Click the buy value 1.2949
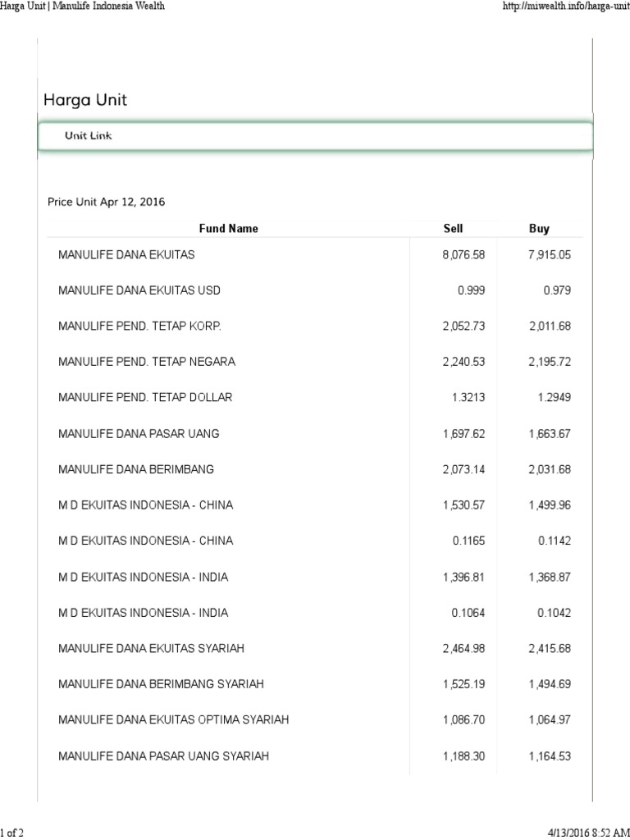The height and width of the screenshot is (840, 630). (555, 398)
